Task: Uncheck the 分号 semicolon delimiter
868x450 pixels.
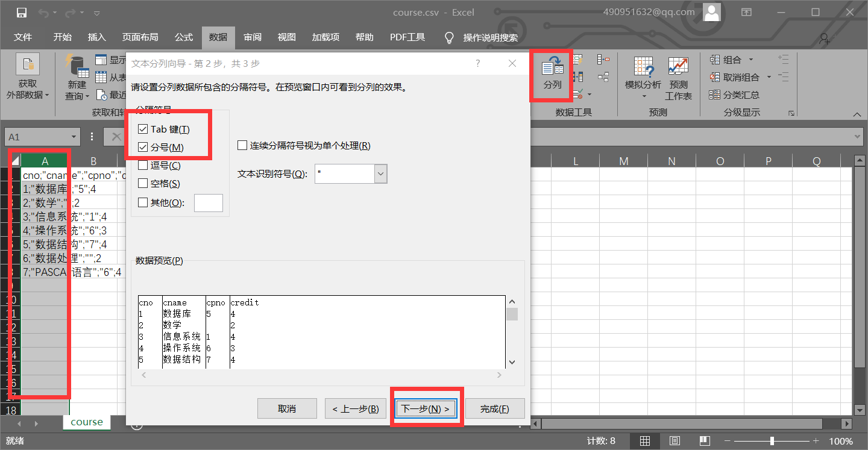Action: (143, 146)
